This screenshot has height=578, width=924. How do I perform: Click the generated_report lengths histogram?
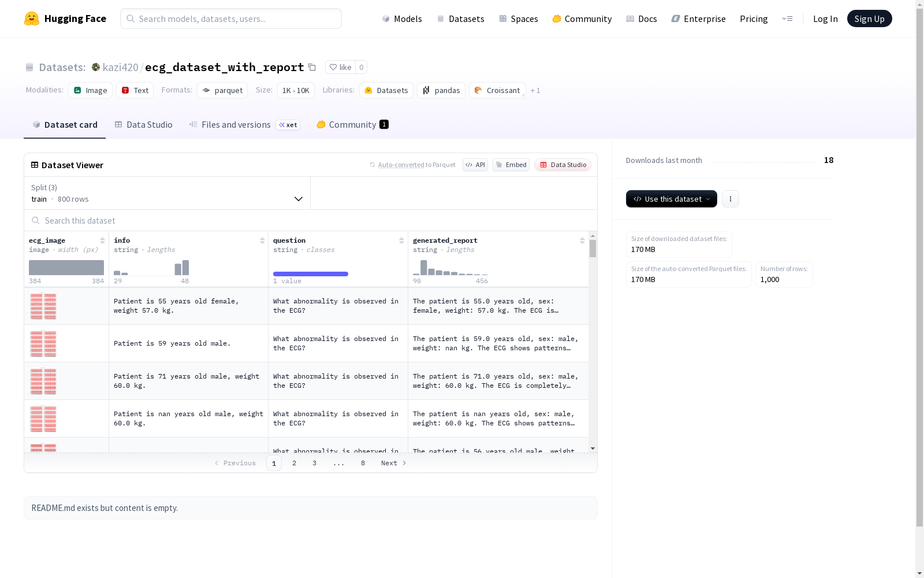450,268
